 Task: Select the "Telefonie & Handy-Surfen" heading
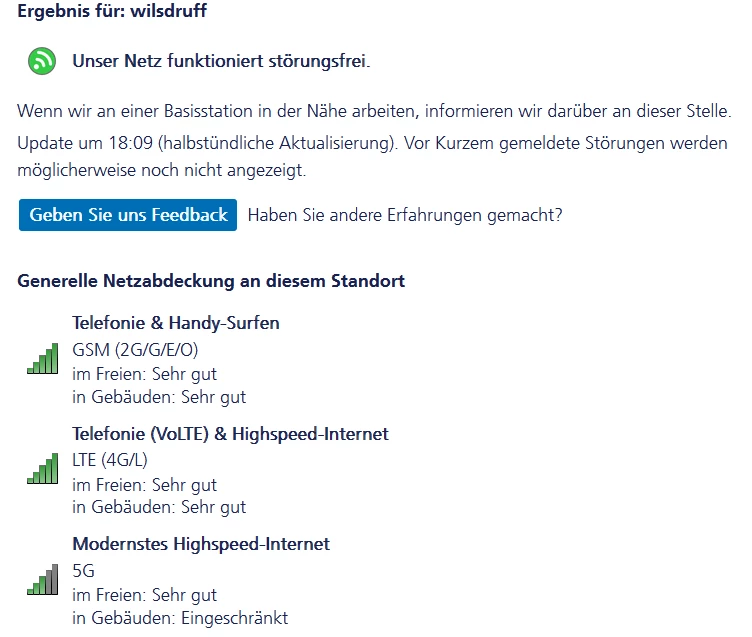(176, 323)
